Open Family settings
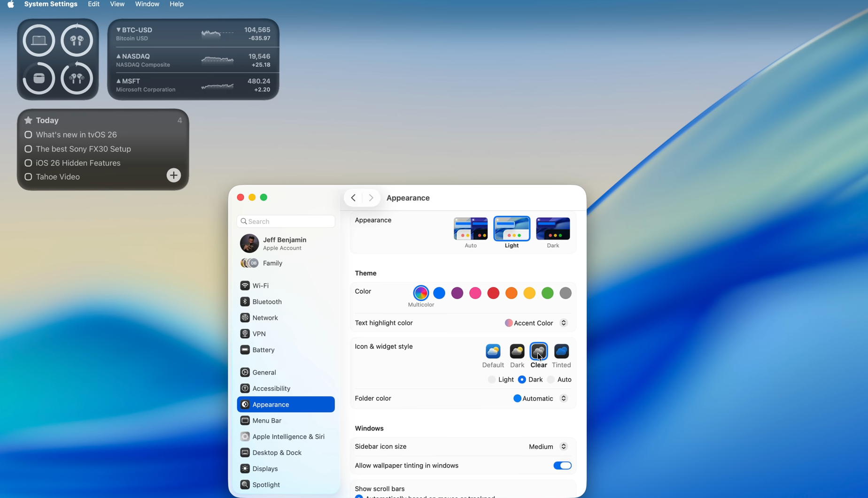 (286, 263)
